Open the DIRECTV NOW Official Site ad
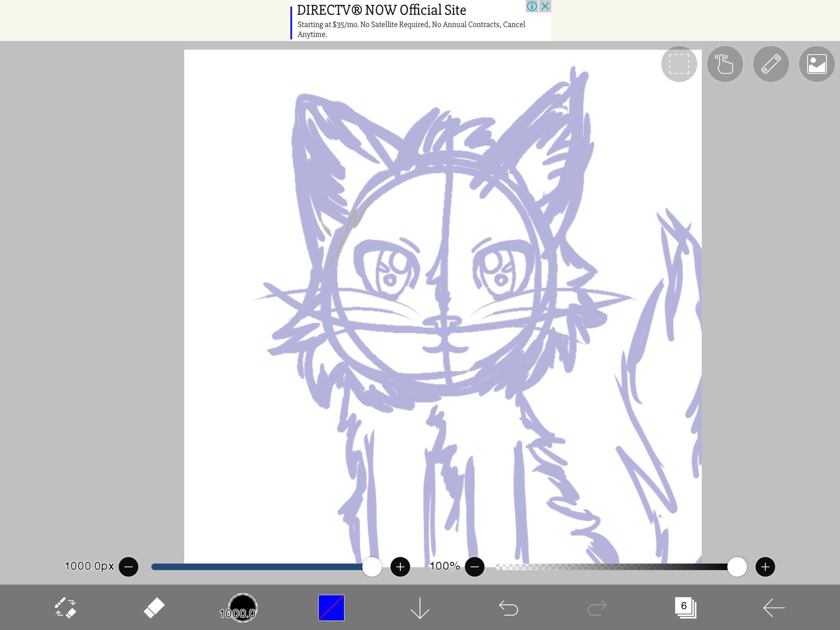 (x=381, y=10)
